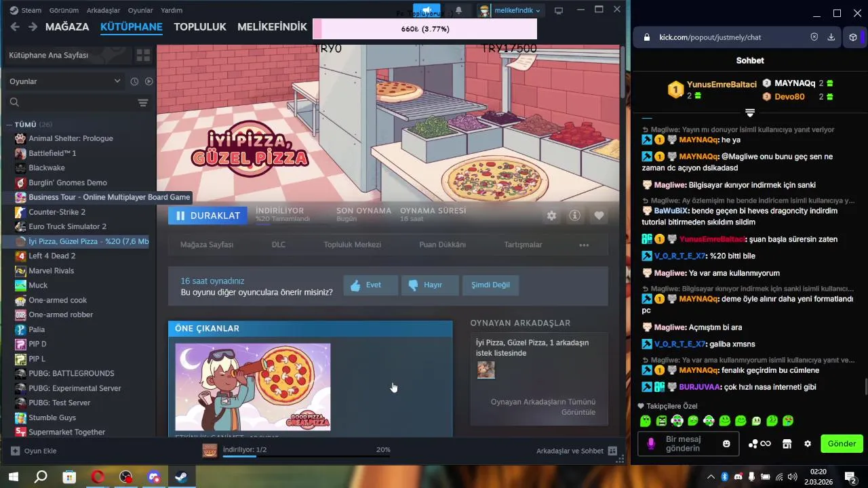
Task: Open Kick chat settings gear
Action: (808, 444)
